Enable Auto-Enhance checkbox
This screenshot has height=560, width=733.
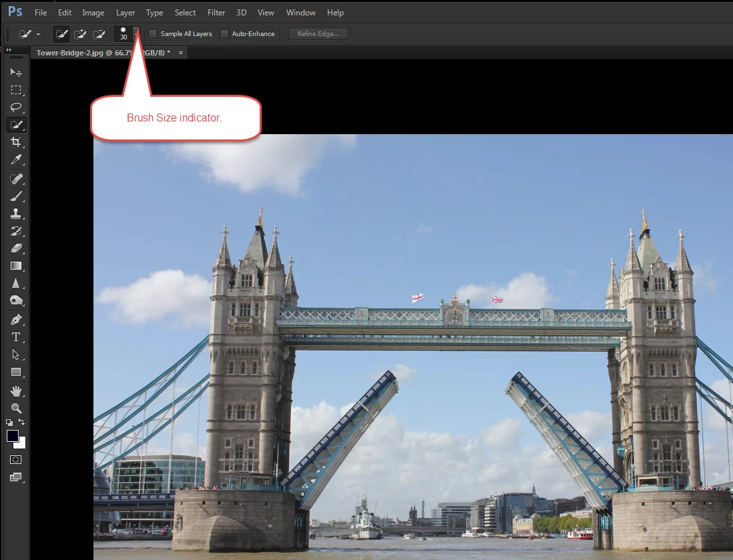[224, 33]
